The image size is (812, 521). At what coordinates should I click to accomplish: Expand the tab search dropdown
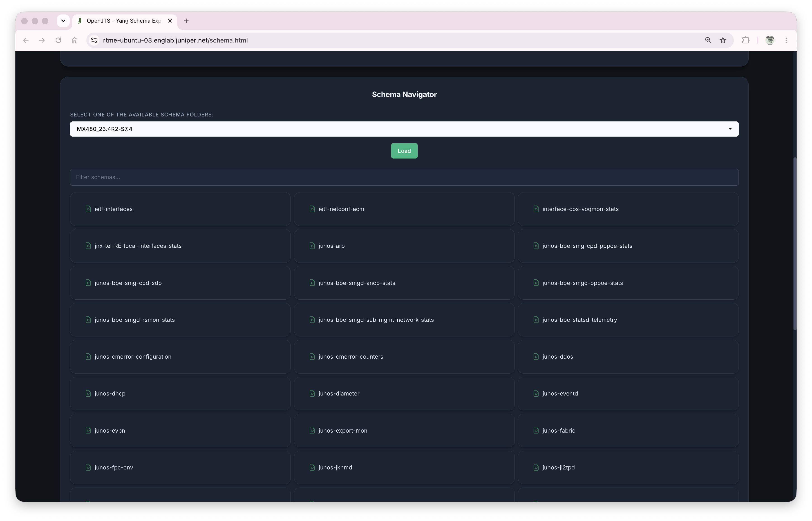point(63,21)
